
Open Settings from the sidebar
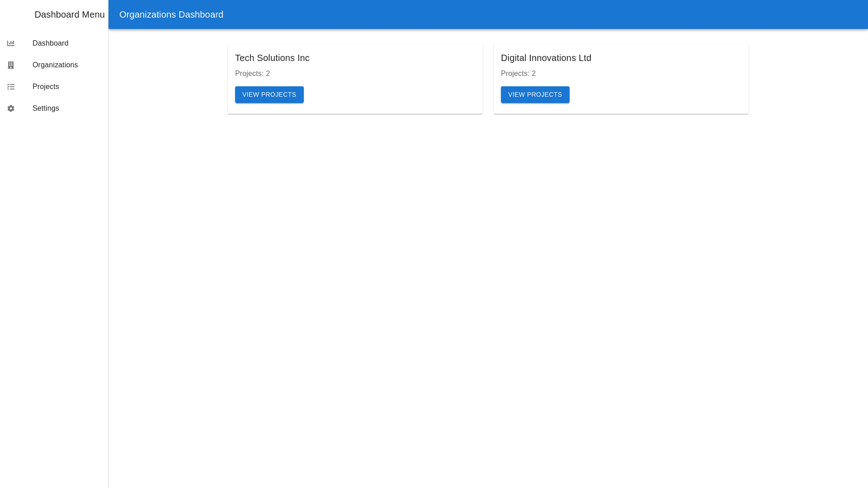pyautogui.click(x=46, y=108)
